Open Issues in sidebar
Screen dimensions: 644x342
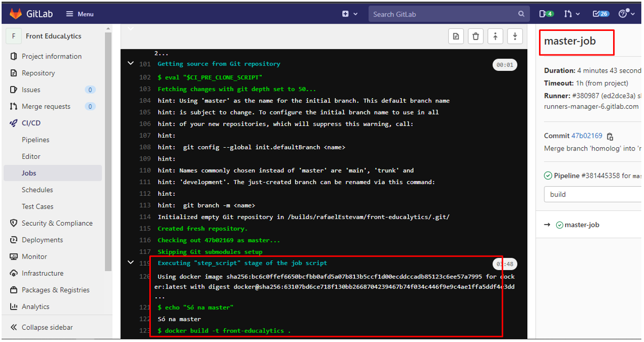click(x=31, y=90)
